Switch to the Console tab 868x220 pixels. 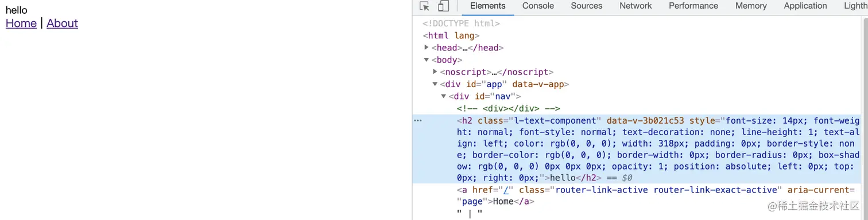tap(538, 6)
